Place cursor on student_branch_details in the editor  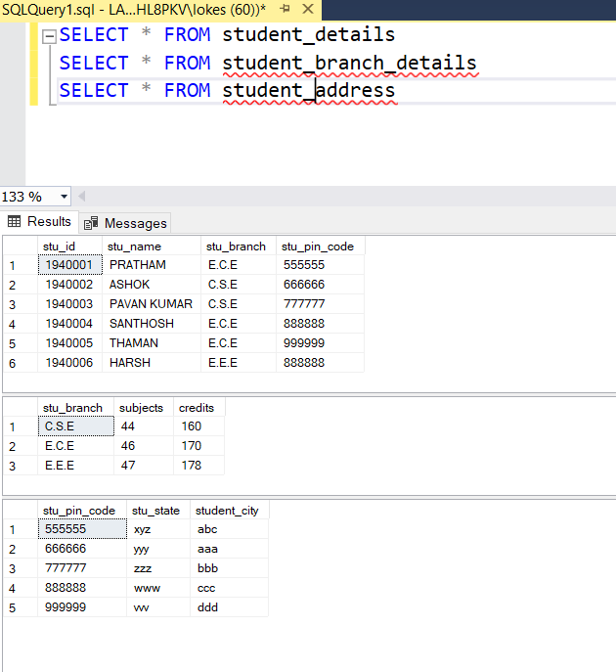pos(349,64)
